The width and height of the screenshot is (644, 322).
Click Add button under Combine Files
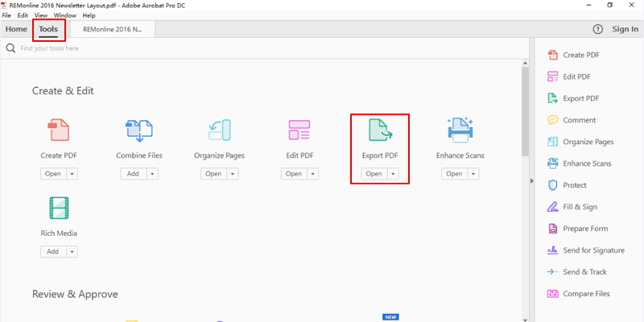pyautogui.click(x=134, y=174)
